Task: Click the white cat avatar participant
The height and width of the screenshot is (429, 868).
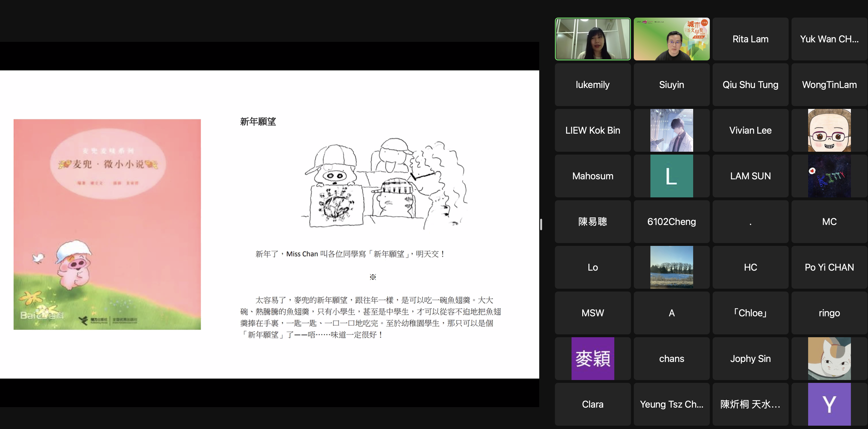Action: 829,359
